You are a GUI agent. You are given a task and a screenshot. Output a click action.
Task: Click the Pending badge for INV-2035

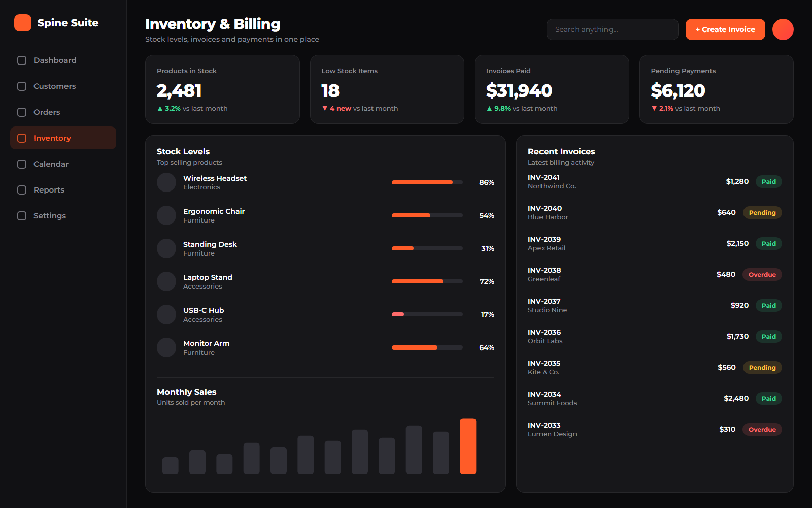[762, 368]
